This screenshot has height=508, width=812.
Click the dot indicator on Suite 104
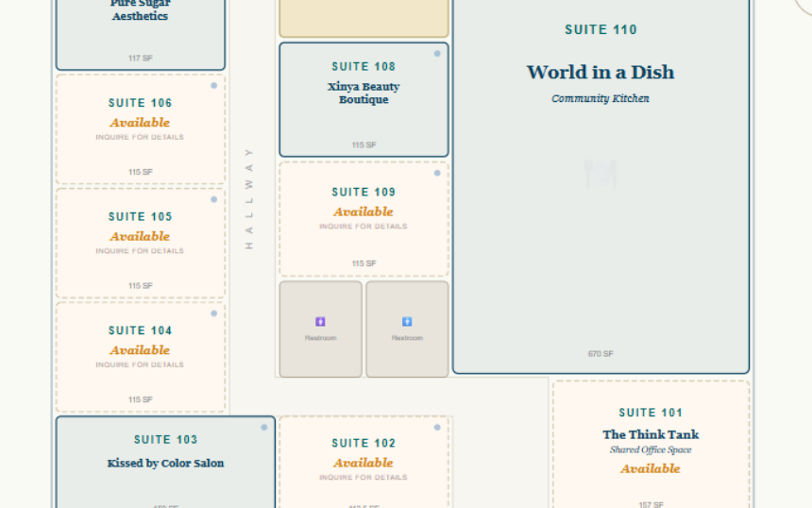coord(214,313)
